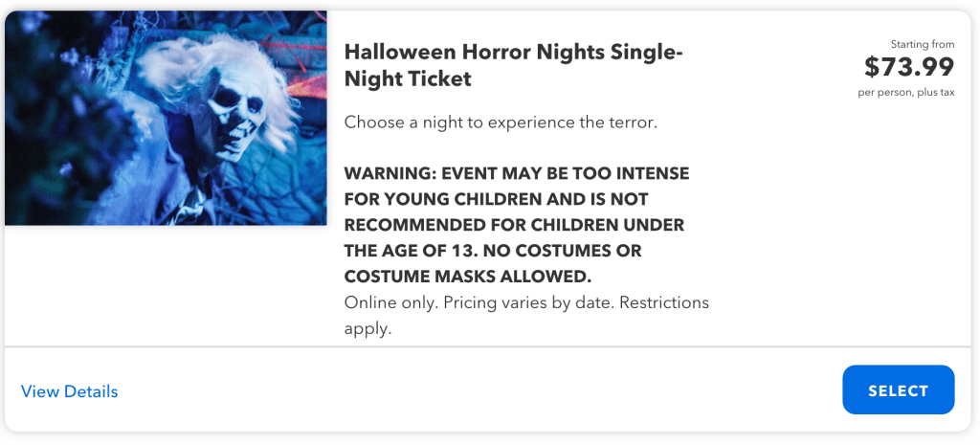Click the "THE AGE OF 13. NO COSTUMES OR" line
This screenshot has height=445, width=980.
coord(492,252)
